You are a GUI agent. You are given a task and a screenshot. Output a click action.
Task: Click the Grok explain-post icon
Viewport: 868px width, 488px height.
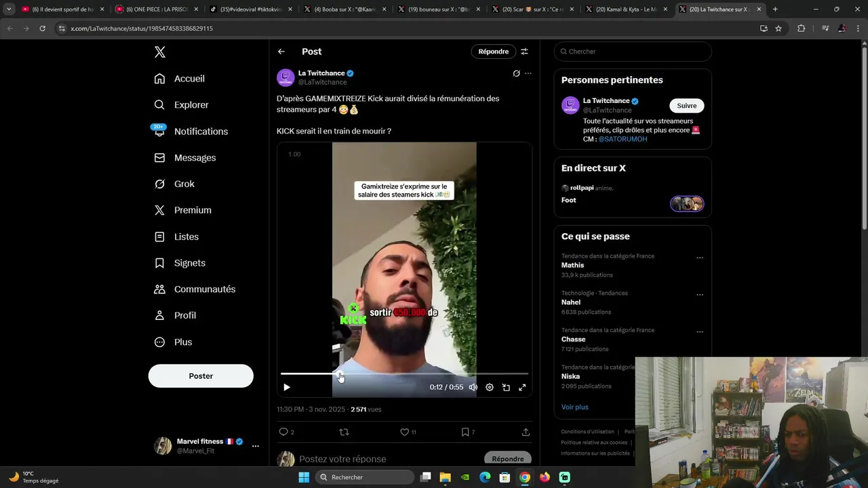click(x=516, y=73)
